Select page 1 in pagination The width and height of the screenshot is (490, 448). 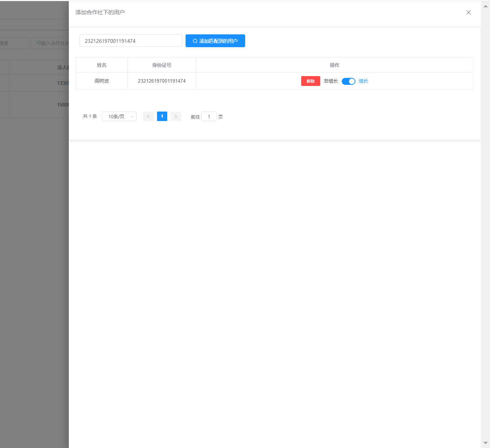(x=162, y=116)
